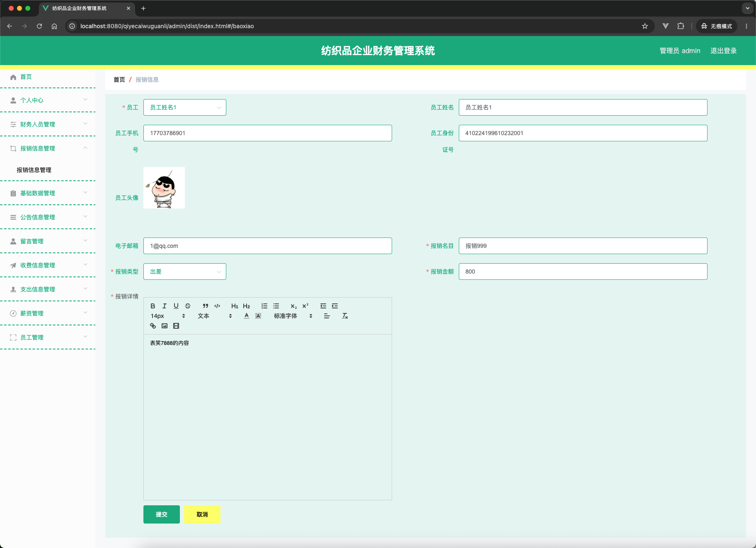The image size is (756, 548).
Task: Decrease indent in editor
Action: (x=323, y=306)
